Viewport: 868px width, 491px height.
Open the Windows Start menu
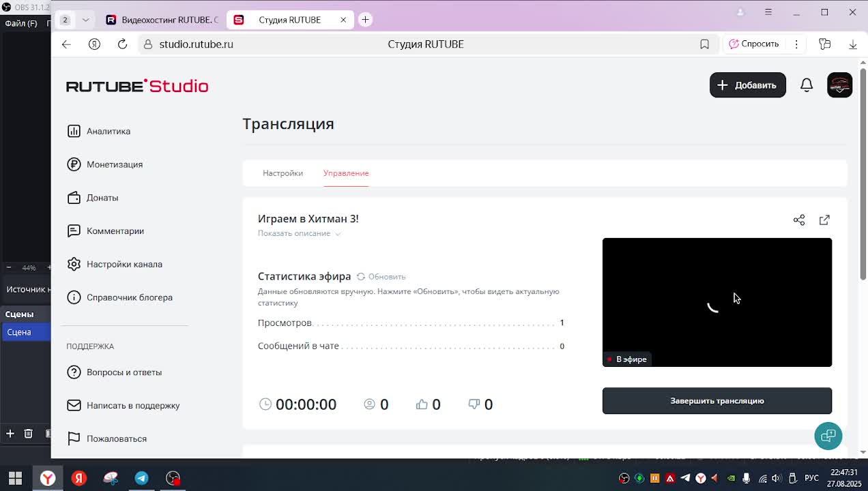pos(15,478)
